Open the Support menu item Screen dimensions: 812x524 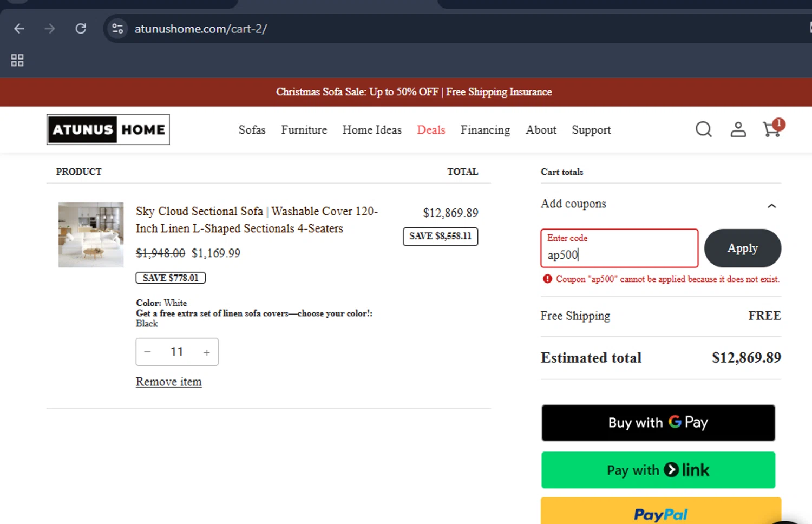591,130
